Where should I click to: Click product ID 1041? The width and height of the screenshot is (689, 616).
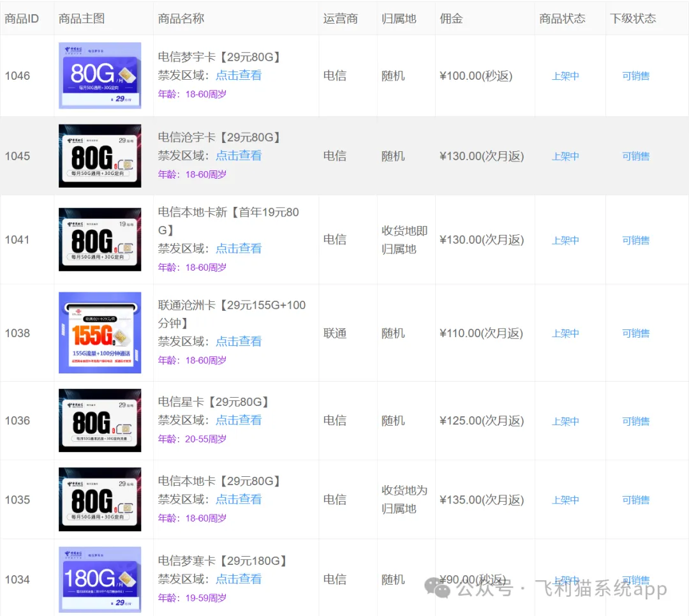click(x=17, y=239)
